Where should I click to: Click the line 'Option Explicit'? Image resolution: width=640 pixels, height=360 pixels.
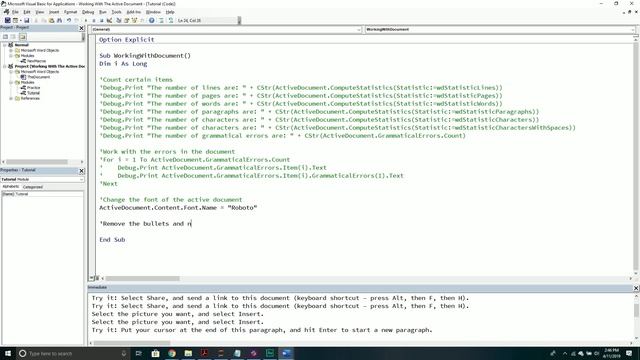[x=127, y=40]
